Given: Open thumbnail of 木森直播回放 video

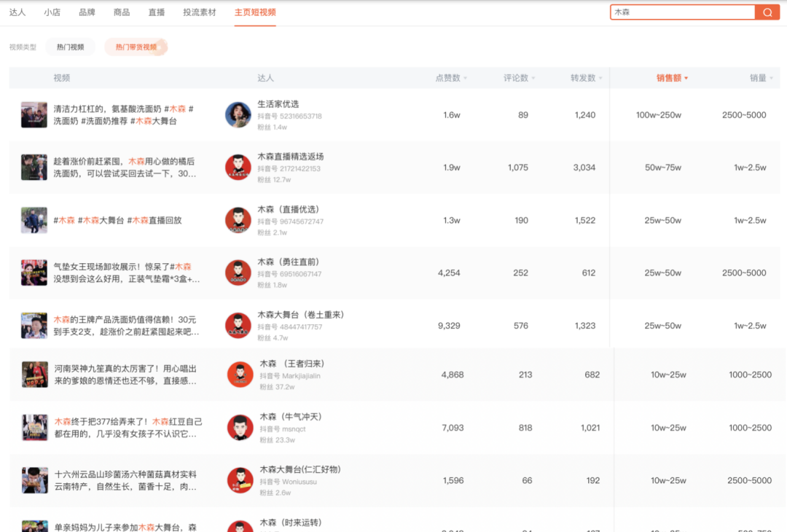Looking at the screenshot, I should (x=34, y=220).
